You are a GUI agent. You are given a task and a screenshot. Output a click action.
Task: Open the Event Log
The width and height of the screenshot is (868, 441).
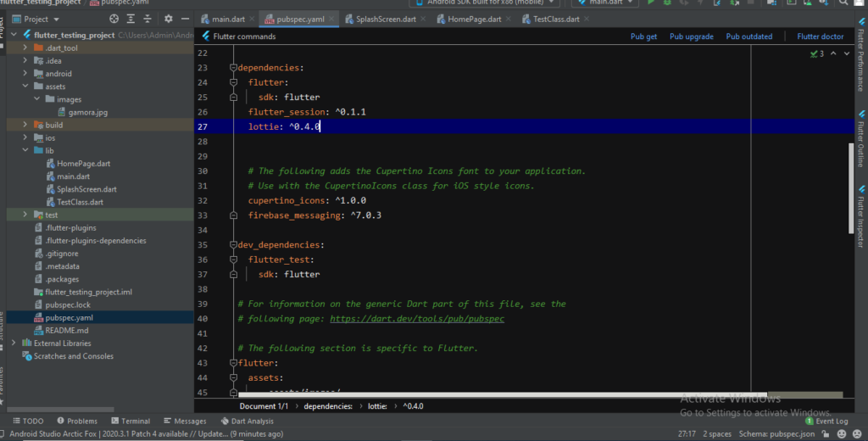tap(826, 421)
